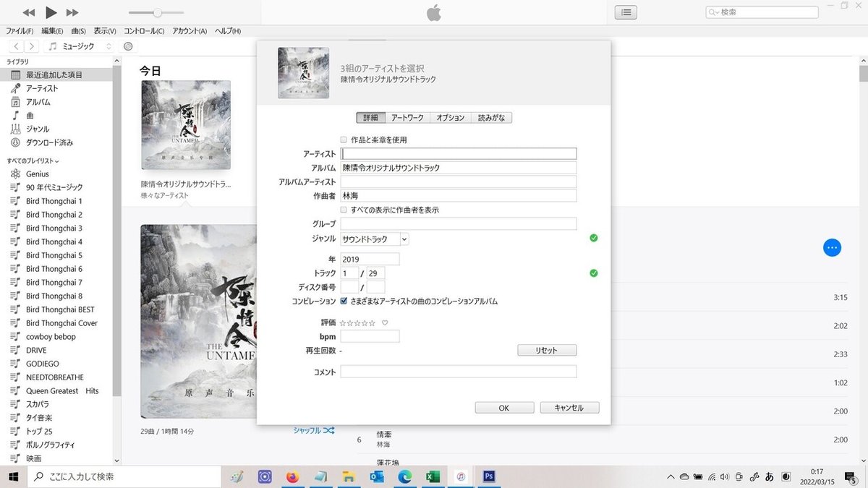
Task: Click the キャンセル button
Action: (x=569, y=408)
